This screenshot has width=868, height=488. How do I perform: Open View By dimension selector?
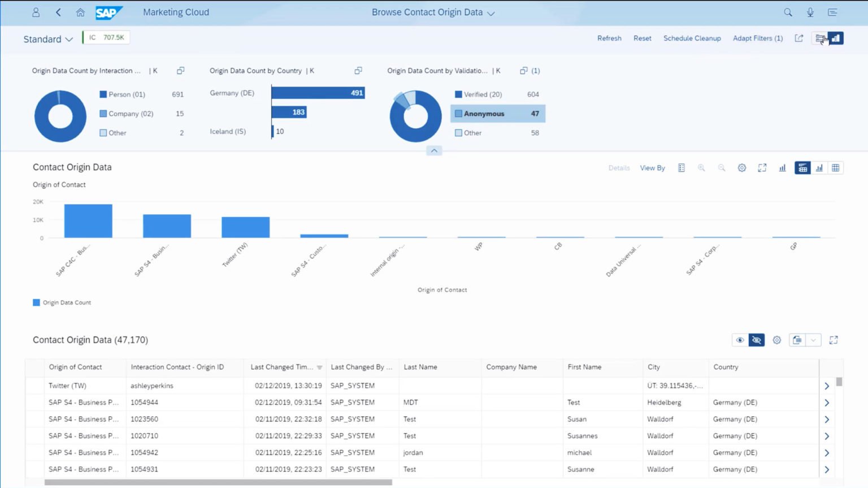tap(652, 168)
